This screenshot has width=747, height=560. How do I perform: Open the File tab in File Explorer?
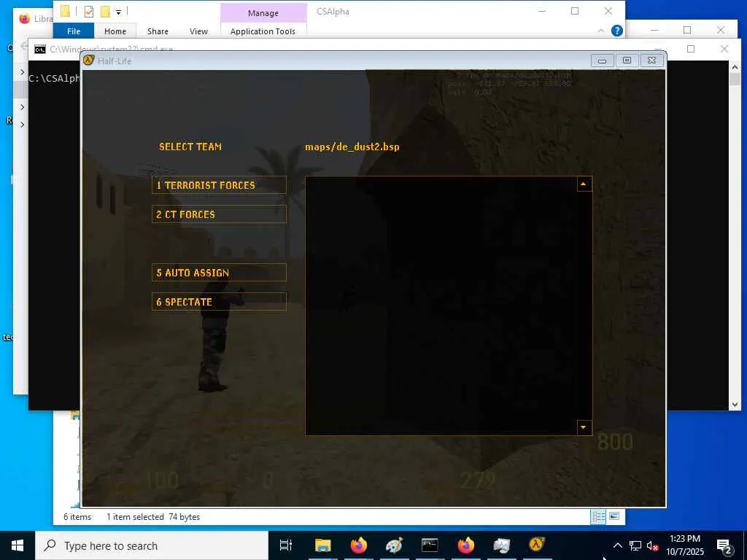pyautogui.click(x=74, y=31)
